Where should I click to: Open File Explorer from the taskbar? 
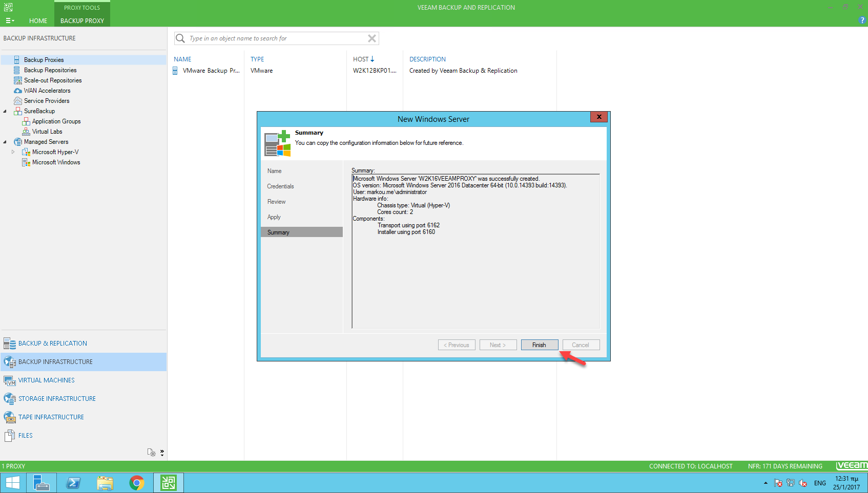105,483
